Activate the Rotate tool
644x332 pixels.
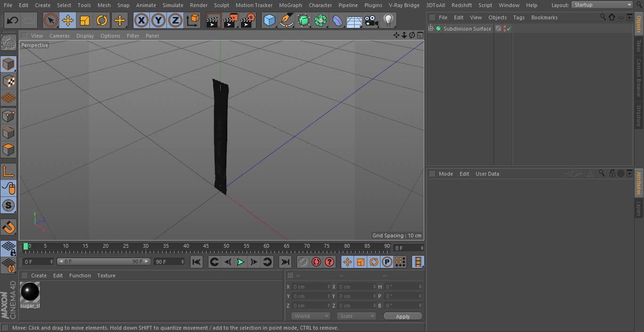pyautogui.click(x=102, y=20)
